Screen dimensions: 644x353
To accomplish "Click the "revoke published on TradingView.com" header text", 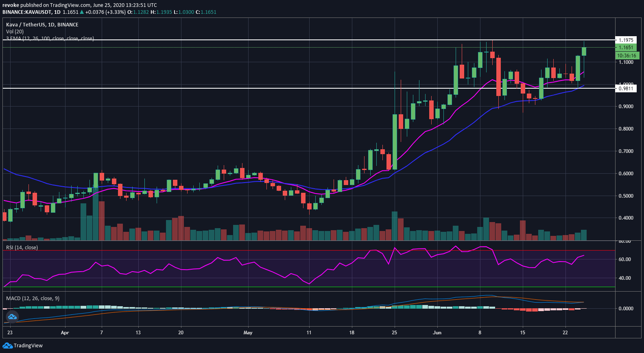I will [x=46, y=5].
